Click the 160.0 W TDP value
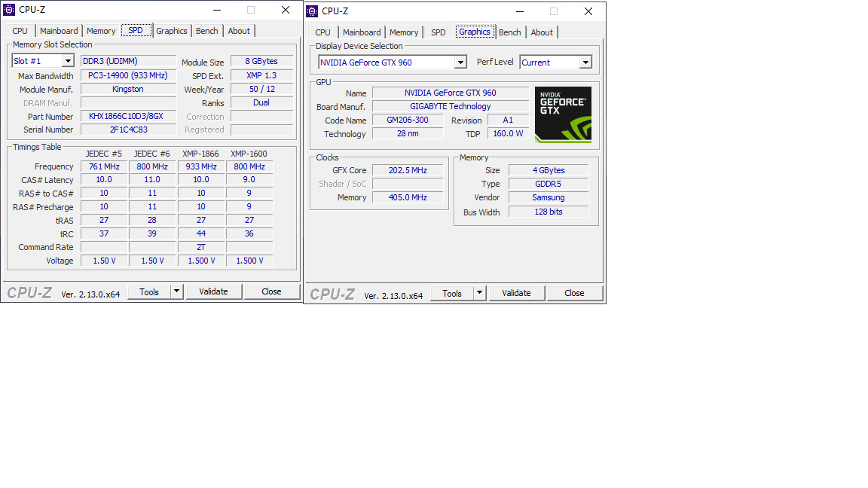868x488 pixels. coord(508,133)
